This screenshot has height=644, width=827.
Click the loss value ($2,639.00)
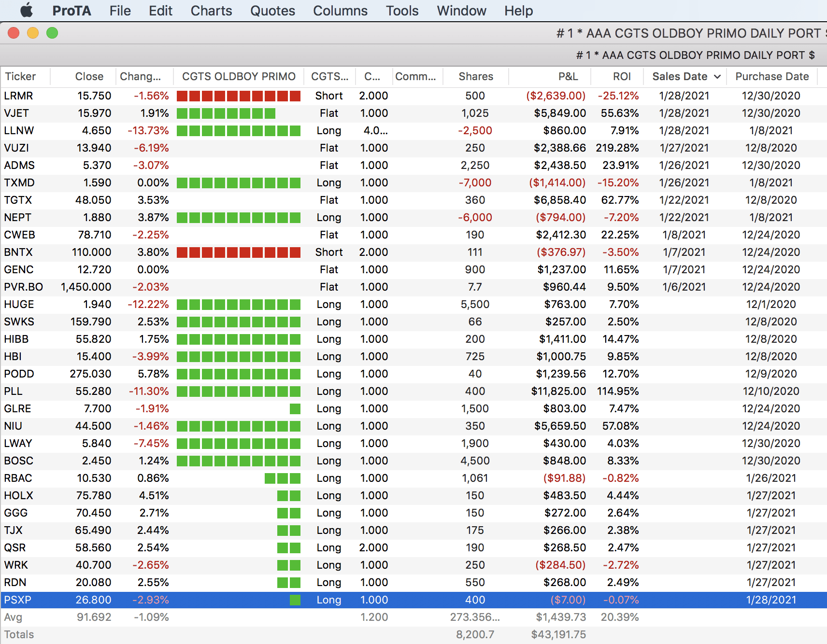tap(556, 96)
